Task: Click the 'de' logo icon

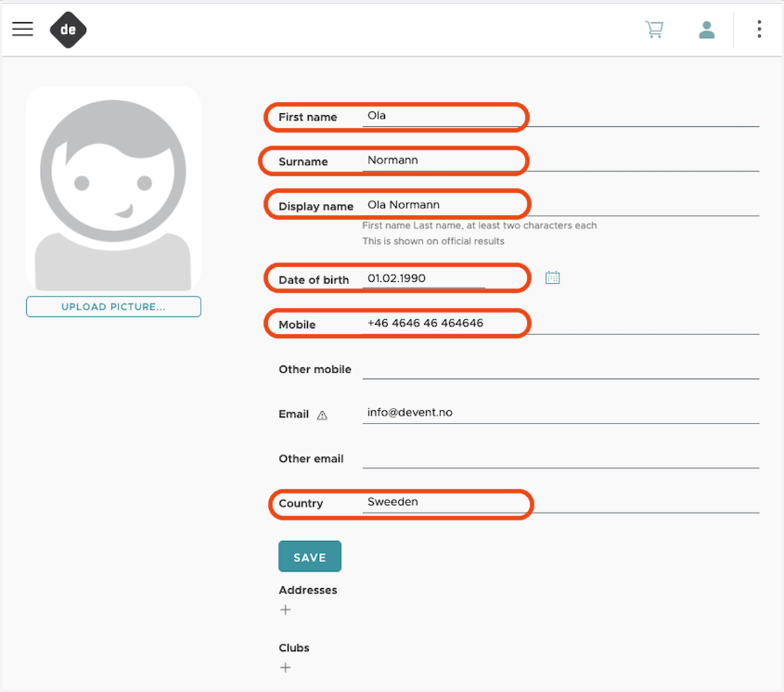Action: click(68, 29)
